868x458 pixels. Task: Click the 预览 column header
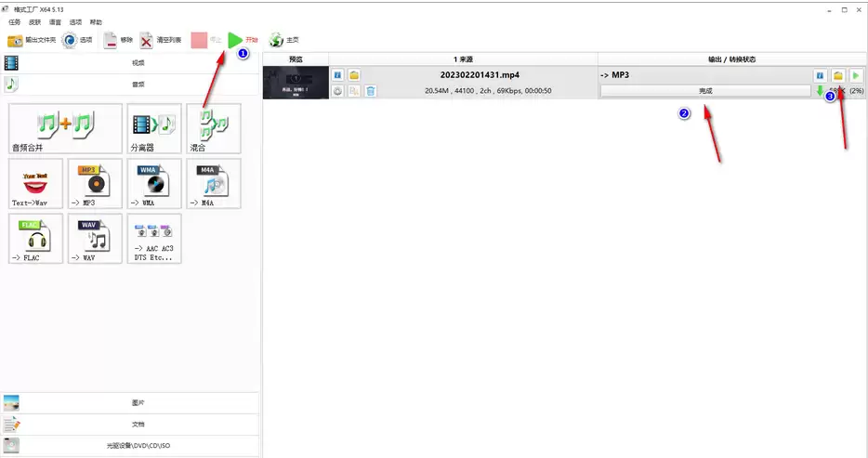296,59
